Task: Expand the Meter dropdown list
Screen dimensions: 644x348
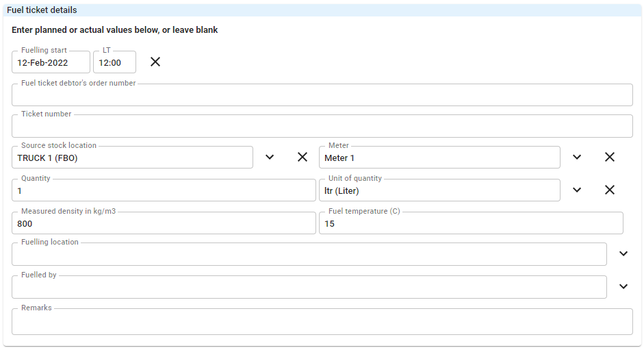Action: (x=577, y=157)
